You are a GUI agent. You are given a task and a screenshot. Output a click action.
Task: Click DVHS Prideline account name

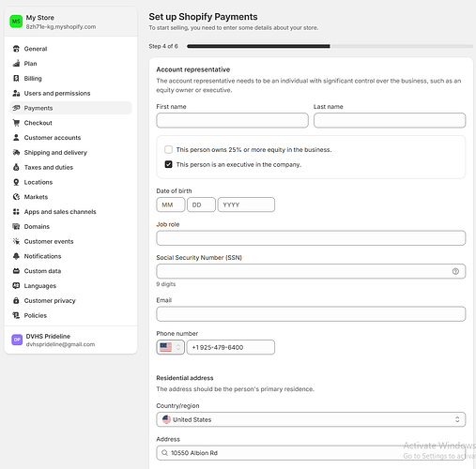pos(48,336)
